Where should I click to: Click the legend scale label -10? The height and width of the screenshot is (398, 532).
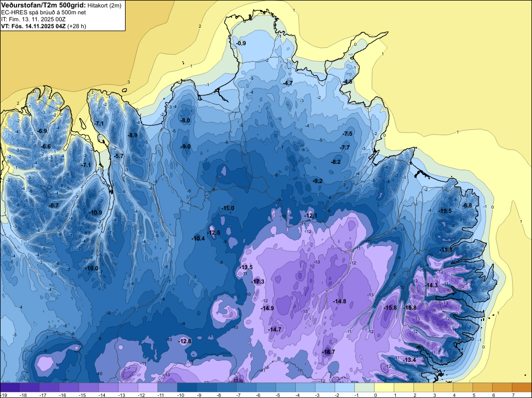[x=180, y=395]
